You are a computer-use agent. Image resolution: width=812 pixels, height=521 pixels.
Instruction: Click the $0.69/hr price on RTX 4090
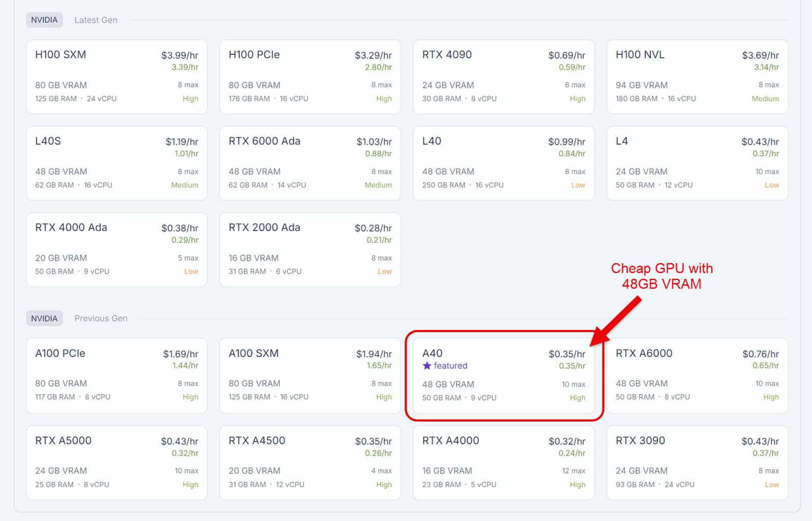pos(567,55)
